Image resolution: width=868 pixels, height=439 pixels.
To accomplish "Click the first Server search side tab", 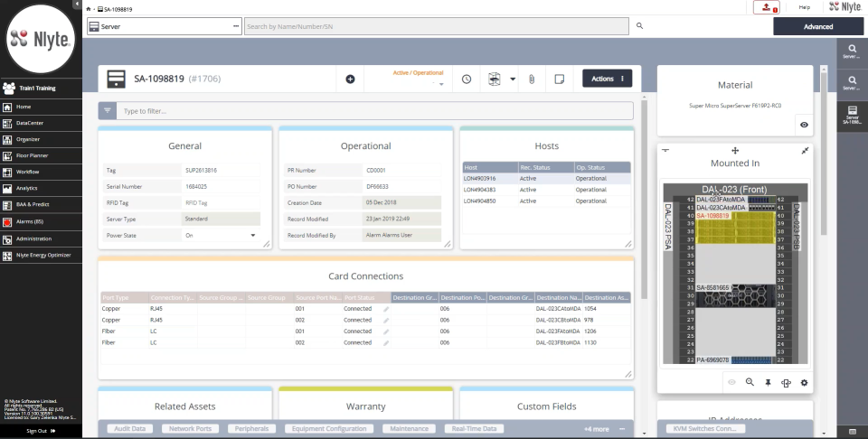I will click(853, 52).
